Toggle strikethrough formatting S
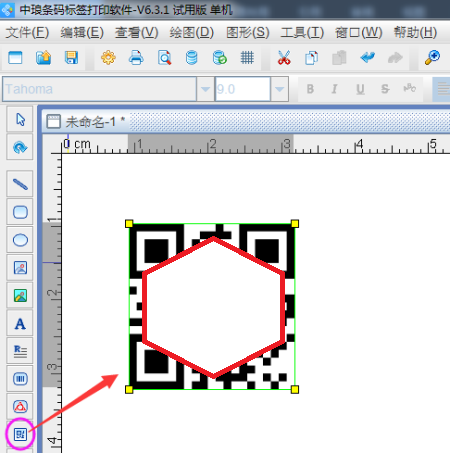 (x=385, y=89)
